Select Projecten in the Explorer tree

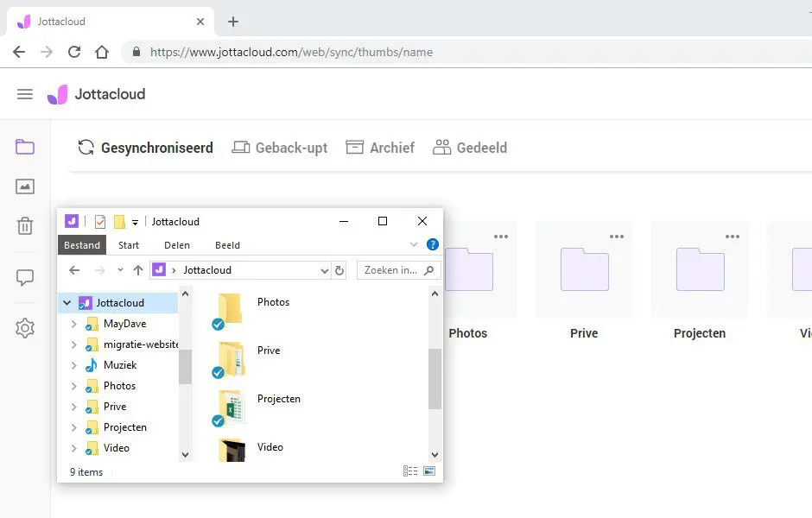(124, 427)
